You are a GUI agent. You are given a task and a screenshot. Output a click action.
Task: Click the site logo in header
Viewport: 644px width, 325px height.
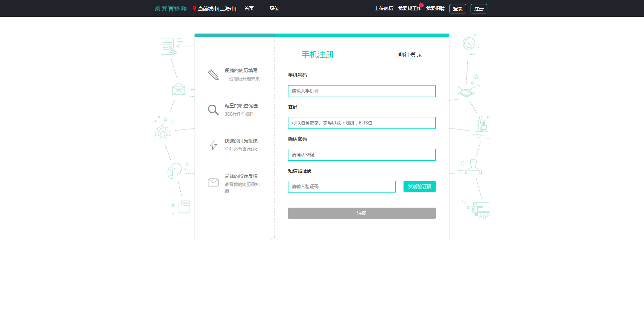(171, 8)
